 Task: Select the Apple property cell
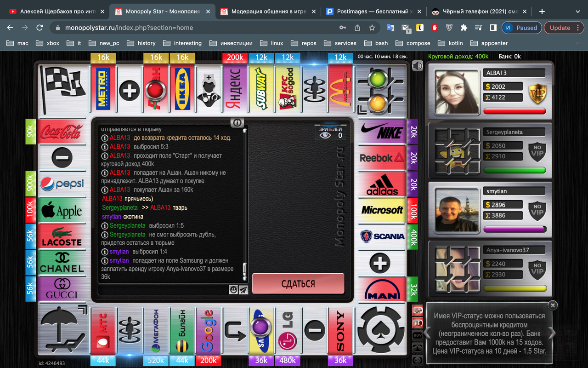pos(61,211)
